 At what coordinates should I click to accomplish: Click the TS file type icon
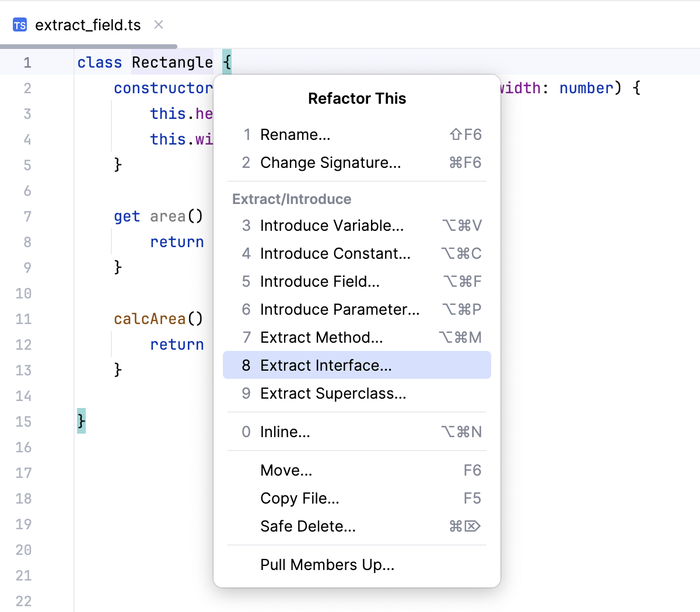pyautogui.click(x=19, y=24)
